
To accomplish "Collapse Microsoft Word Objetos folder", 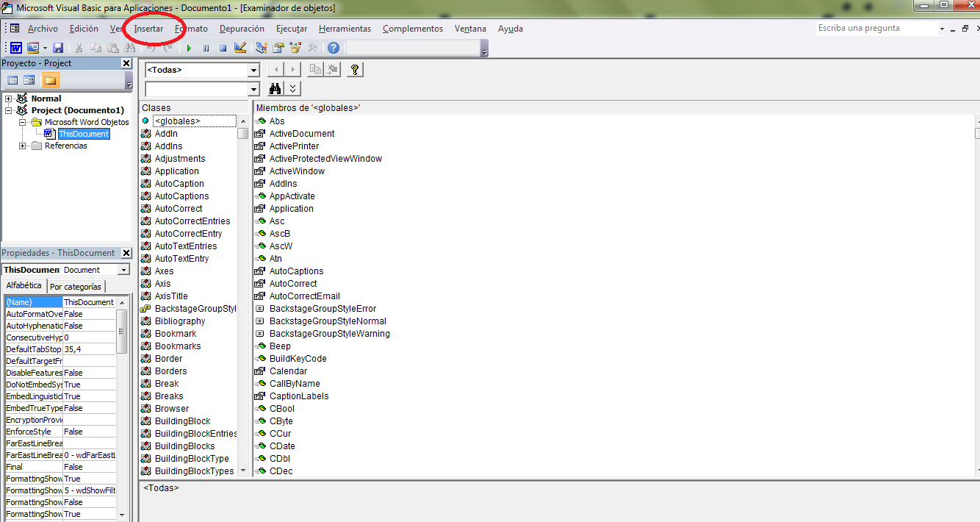I will pos(23,122).
